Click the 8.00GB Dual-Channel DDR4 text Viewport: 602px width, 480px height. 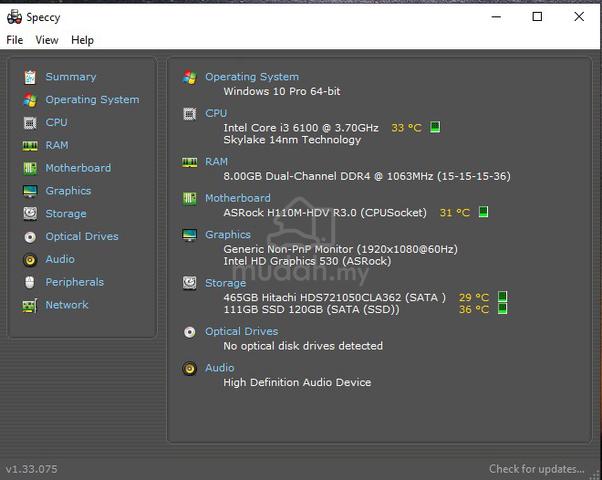coord(367,176)
